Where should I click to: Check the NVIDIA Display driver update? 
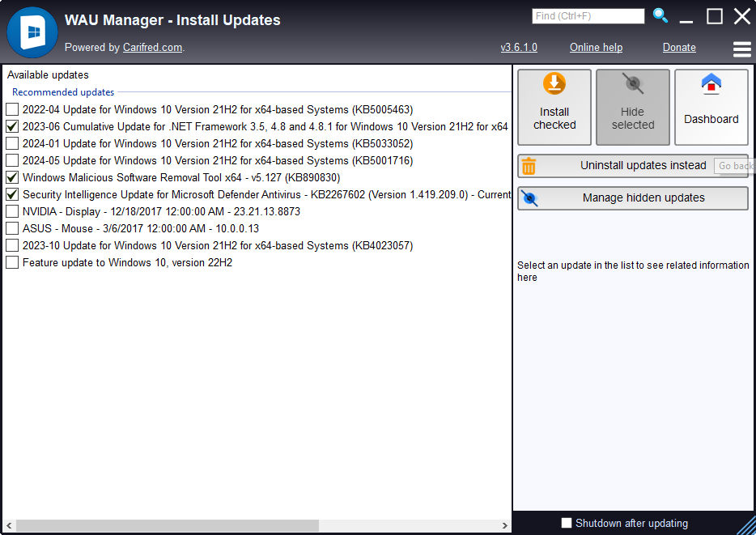tap(12, 211)
